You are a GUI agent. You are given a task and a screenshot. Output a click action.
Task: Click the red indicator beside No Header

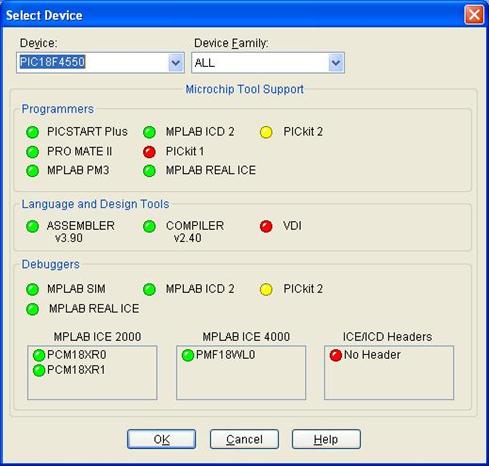pos(336,355)
